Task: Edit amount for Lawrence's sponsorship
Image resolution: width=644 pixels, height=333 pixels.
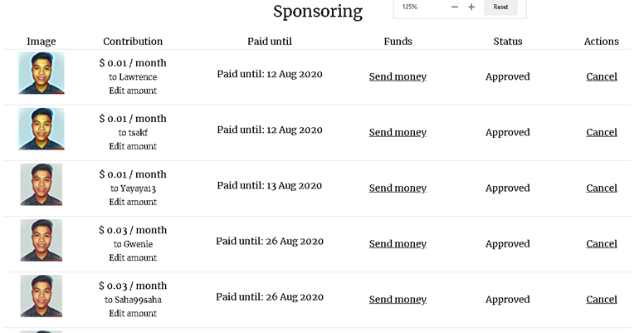Action: click(x=133, y=91)
